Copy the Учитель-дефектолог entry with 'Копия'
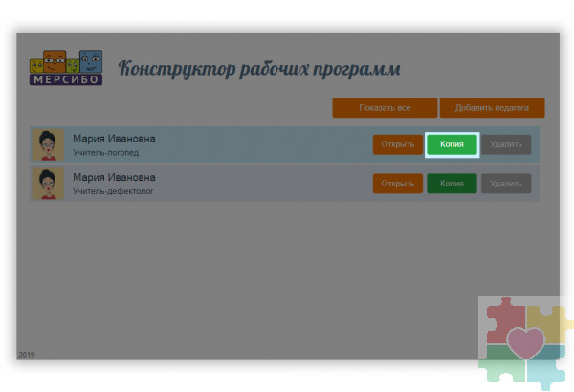The height and width of the screenshot is (392, 574). 452,183
